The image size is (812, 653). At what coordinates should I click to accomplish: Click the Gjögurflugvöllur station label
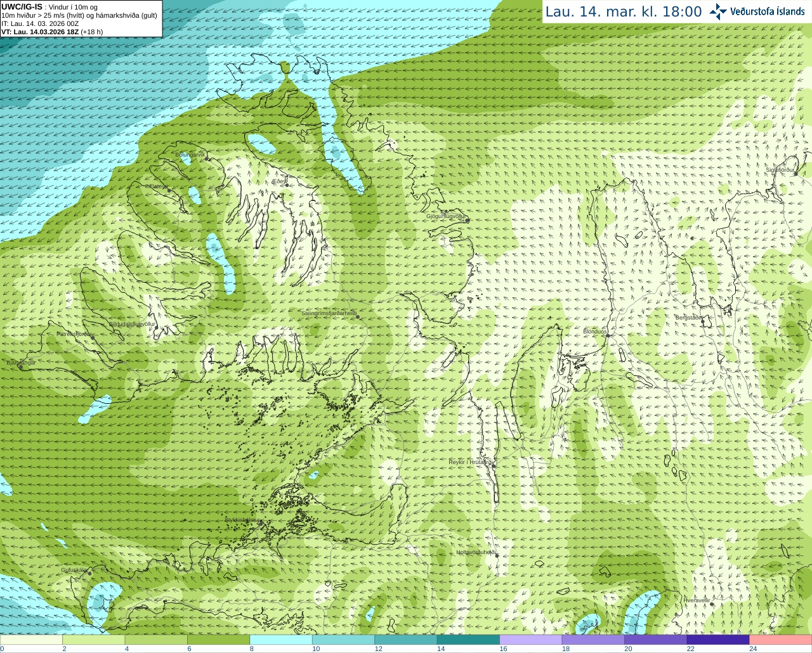click(446, 216)
